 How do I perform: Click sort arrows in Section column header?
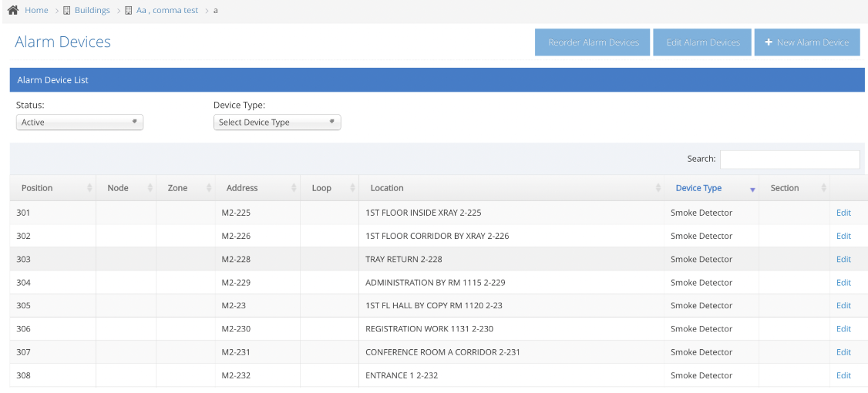(x=824, y=188)
